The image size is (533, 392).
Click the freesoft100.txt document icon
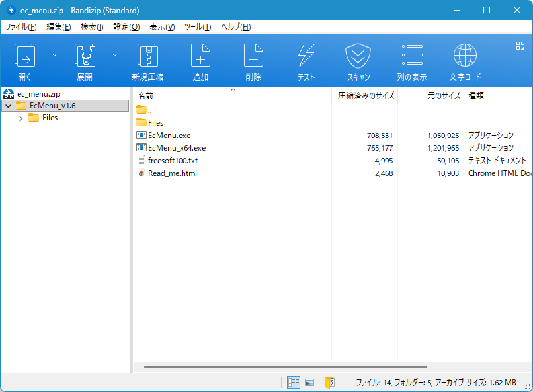tap(142, 161)
